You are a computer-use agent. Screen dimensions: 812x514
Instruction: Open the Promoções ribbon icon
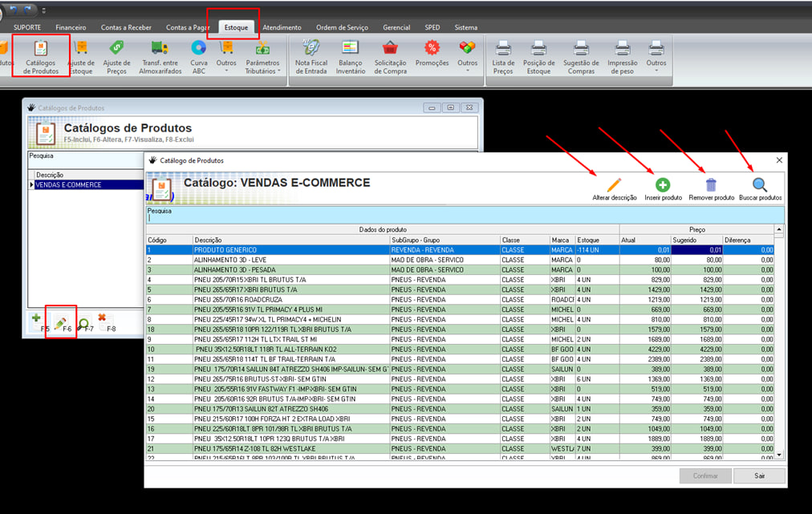[432, 55]
